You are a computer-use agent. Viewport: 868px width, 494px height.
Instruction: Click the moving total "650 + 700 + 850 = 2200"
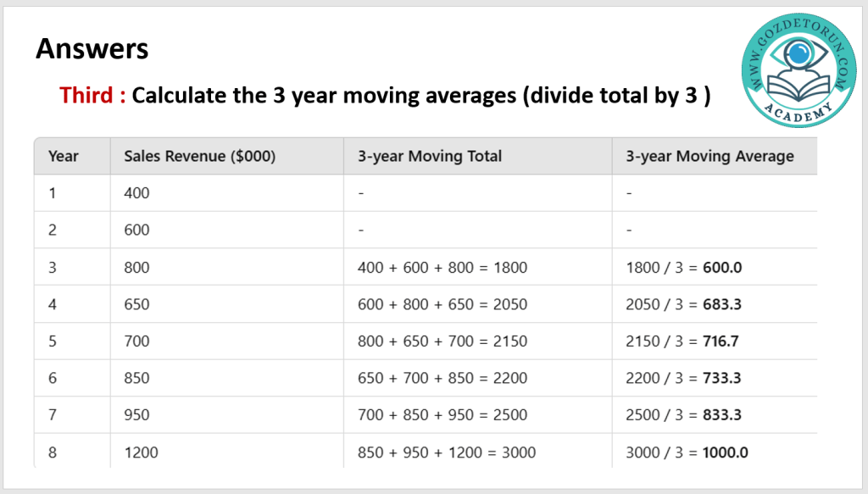[443, 378]
